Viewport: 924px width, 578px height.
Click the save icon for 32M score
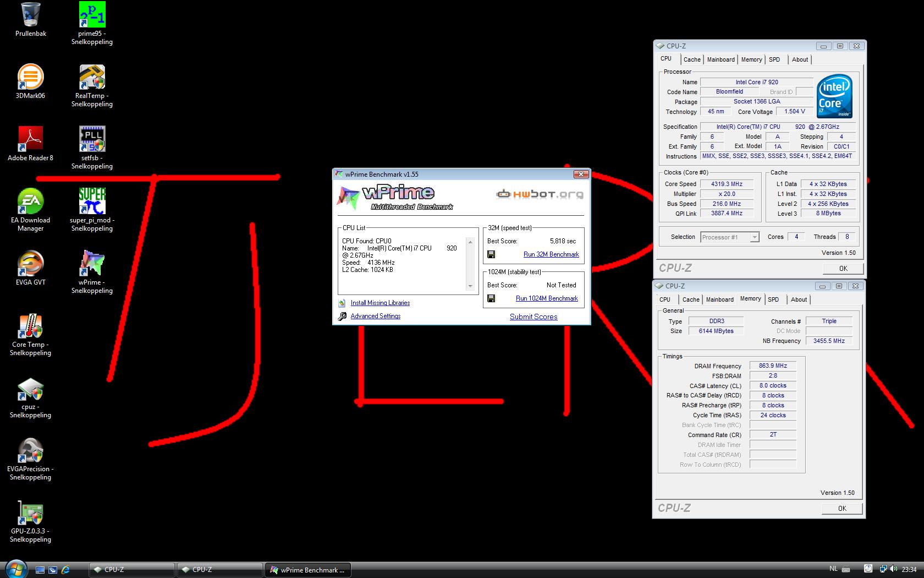coord(491,254)
